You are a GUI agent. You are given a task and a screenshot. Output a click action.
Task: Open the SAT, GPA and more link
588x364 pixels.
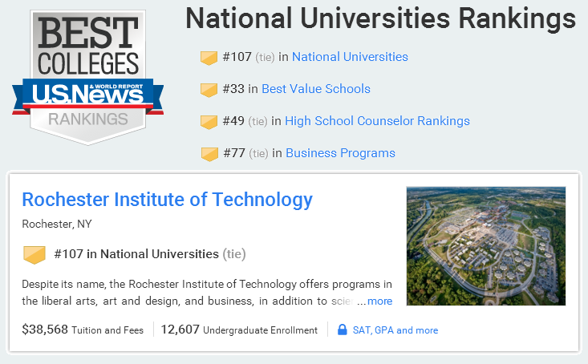click(x=395, y=330)
